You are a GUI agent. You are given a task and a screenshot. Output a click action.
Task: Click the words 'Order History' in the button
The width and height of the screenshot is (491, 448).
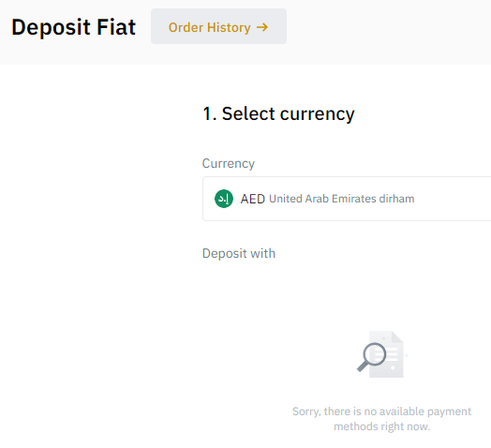click(x=210, y=27)
